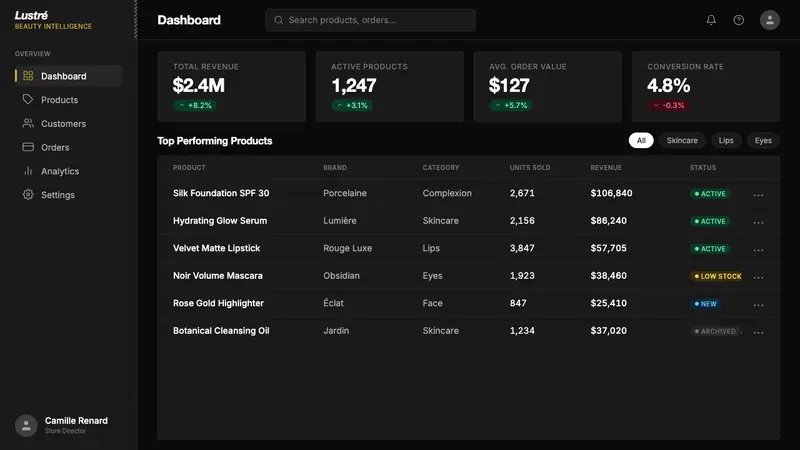Screen dimensions: 800x450
Task: Click the Customers people icon
Action: pos(28,123)
